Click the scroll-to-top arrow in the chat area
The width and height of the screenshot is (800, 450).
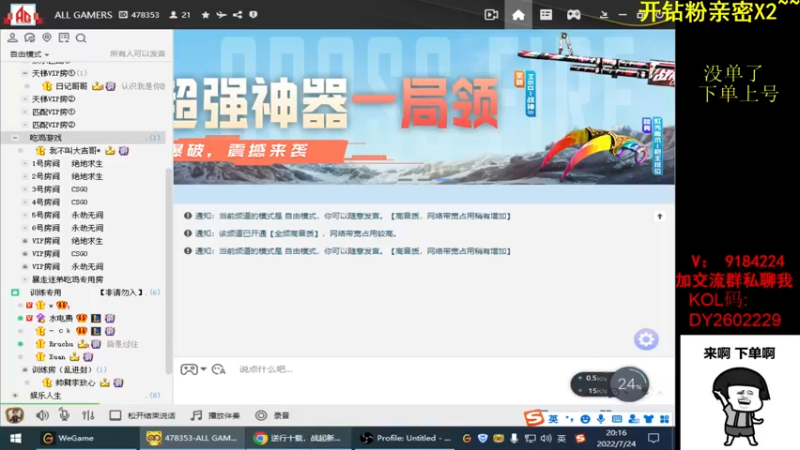[659, 216]
